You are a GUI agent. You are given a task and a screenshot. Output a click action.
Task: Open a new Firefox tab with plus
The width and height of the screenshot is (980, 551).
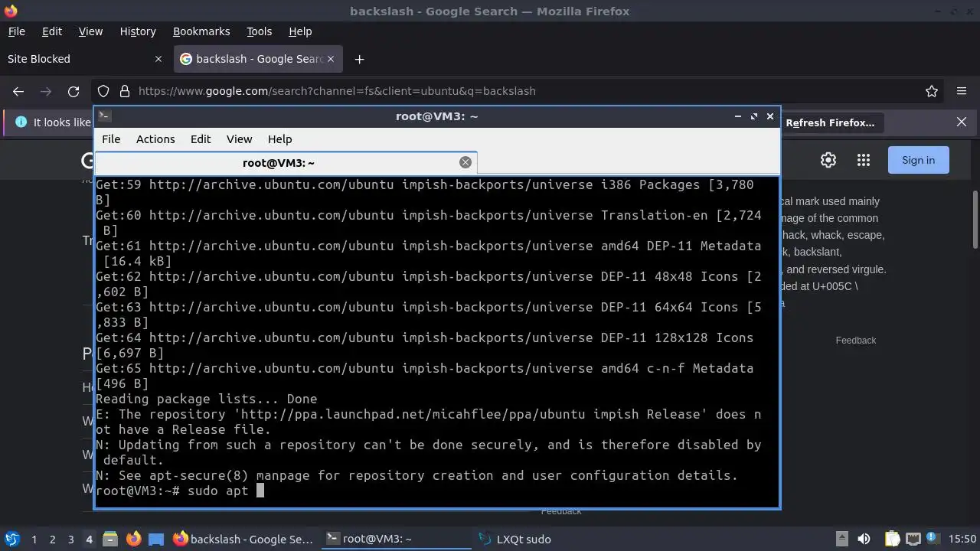pos(359,59)
